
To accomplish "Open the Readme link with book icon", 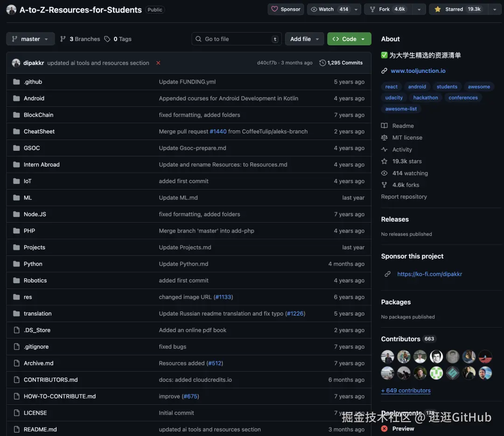I will pyautogui.click(x=398, y=126).
